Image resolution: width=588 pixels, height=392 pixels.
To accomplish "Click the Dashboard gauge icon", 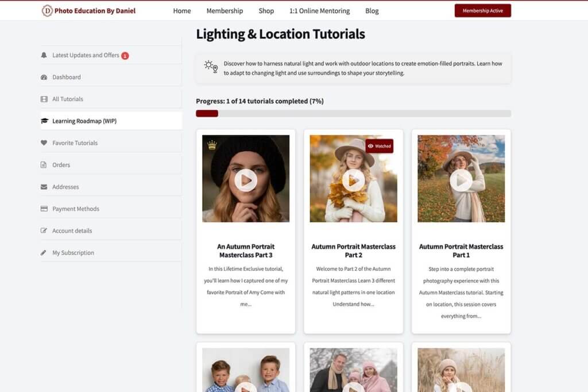I will pyautogui.click(x=44, y=77).
